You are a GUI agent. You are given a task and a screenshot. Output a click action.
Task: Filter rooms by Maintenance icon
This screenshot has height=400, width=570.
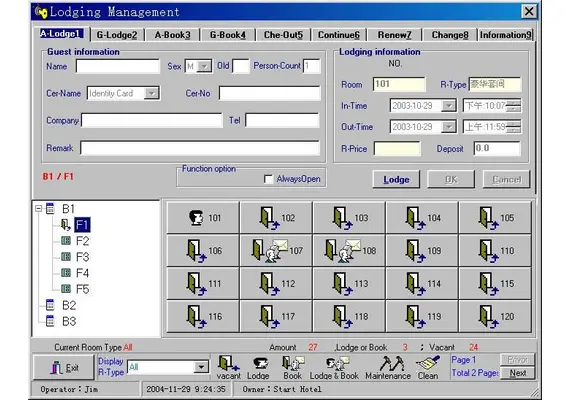(388, 367)
